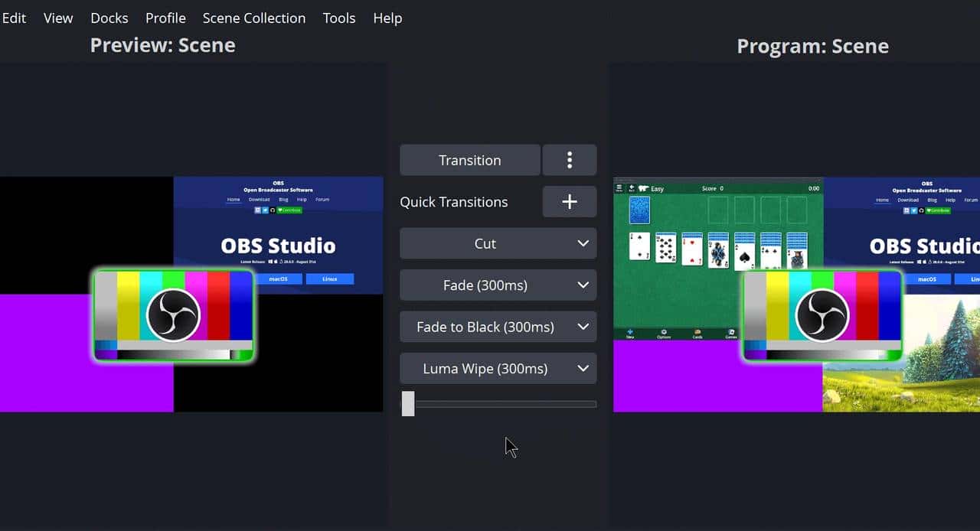Click the face-down stock deck in Solitaire
980x531 pixels.
(x=639, y=210)
